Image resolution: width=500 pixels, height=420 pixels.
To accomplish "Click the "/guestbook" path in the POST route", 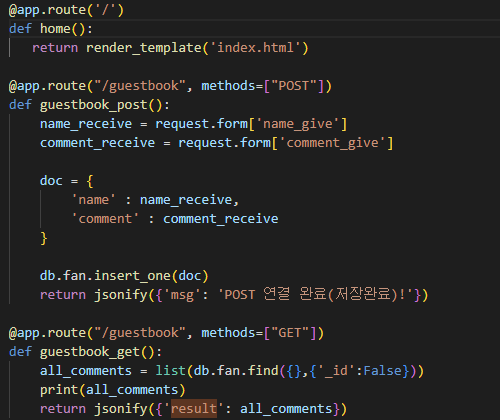I will (x=140, y=86).
